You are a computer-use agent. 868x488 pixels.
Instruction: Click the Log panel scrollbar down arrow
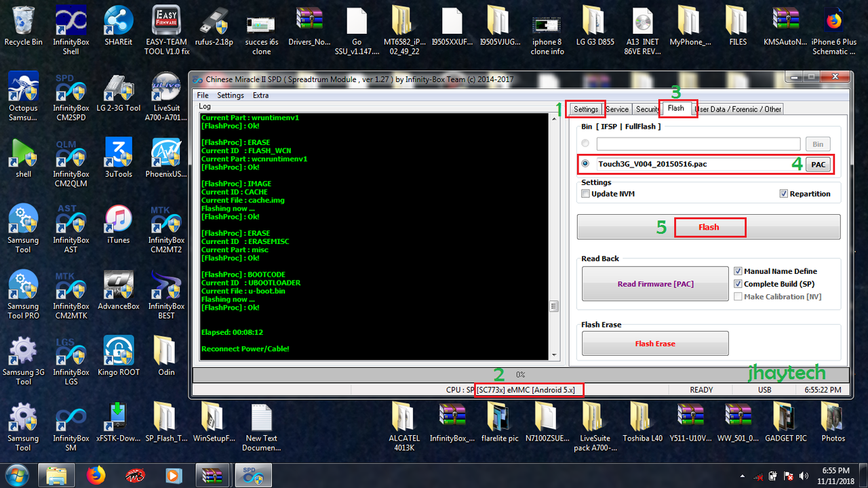554,355
